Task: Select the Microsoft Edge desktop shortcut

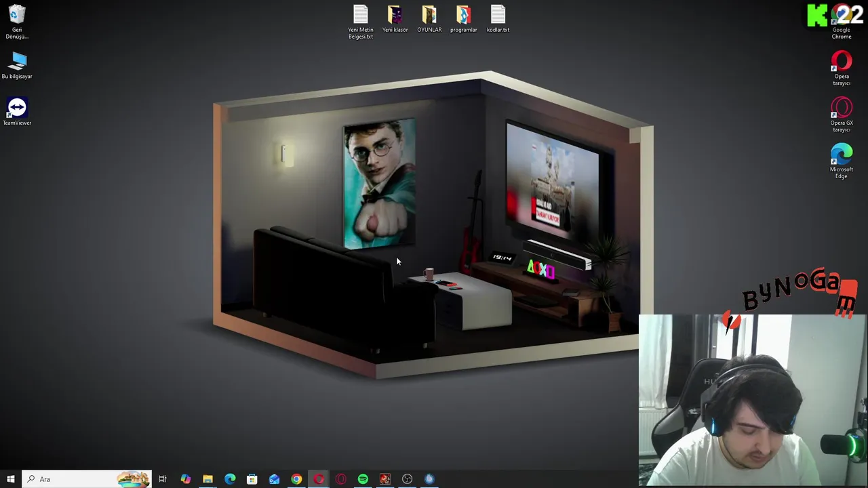Action: [x=842, y=161]
